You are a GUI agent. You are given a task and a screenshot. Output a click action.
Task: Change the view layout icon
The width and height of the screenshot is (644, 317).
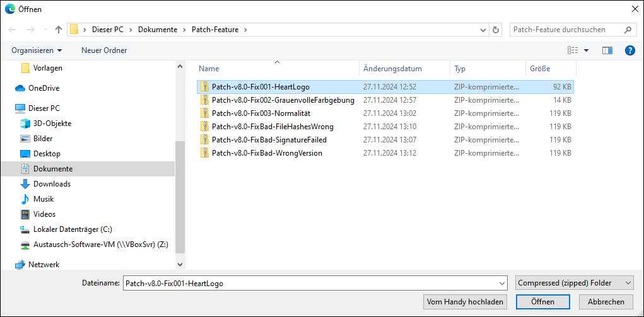pos(573,50)
